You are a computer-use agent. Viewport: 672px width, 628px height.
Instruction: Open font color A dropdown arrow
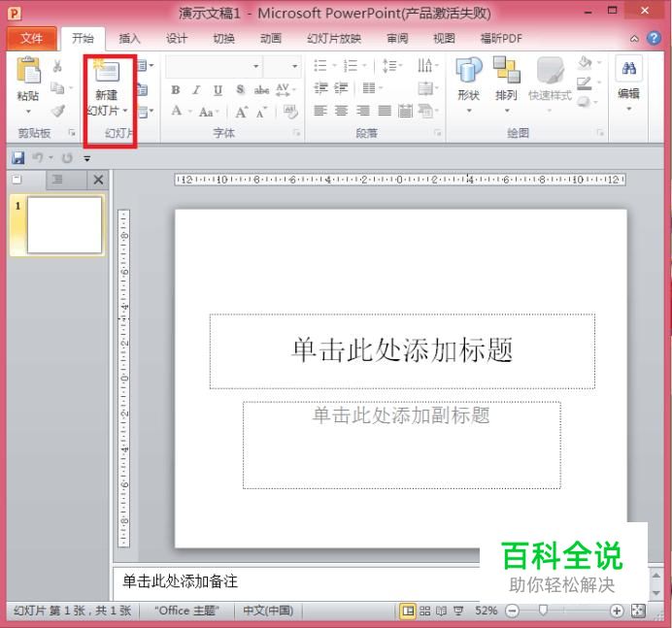(x=190, y=112)
